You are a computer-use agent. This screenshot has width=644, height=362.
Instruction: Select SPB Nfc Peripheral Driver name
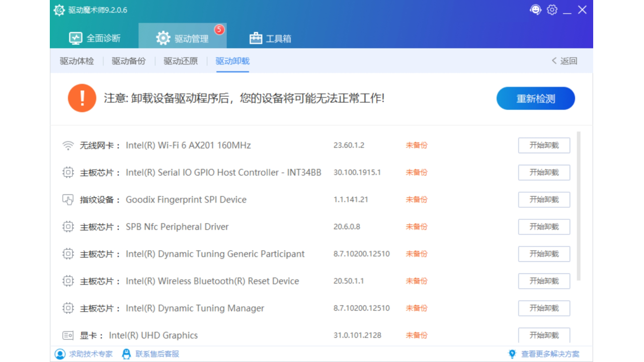[x=177, y=227]
